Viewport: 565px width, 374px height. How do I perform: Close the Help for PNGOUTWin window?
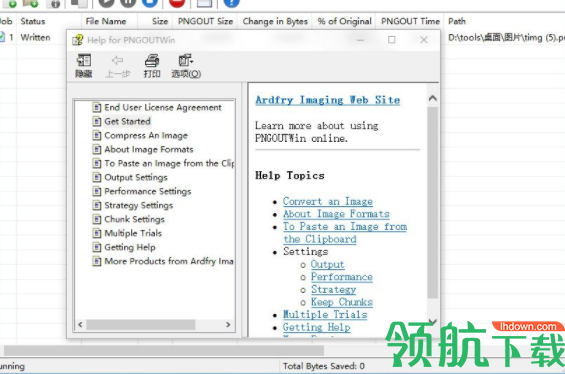pos(424,40)
